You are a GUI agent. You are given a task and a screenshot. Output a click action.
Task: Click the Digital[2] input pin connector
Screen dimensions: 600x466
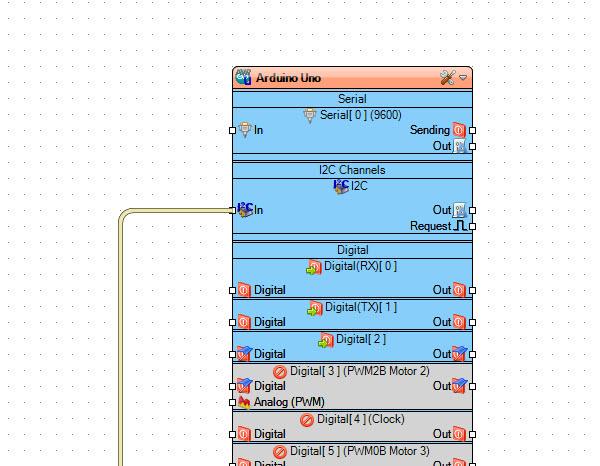tap(232, 355)
